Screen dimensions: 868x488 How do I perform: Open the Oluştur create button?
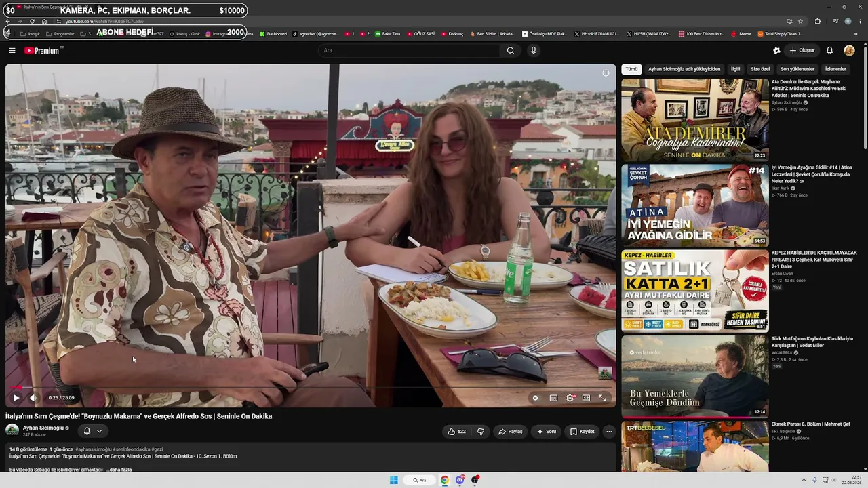(x=802, y=50)
